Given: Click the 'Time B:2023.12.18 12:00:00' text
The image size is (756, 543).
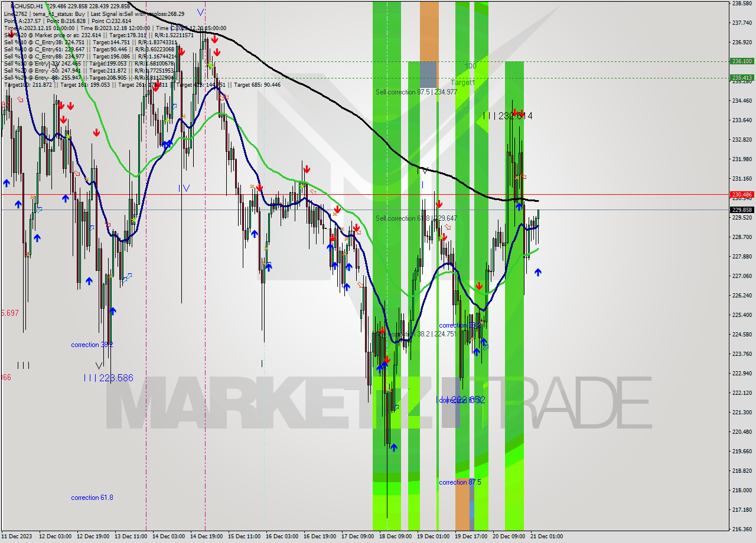Looking at the screenshot, I should 115,28.
